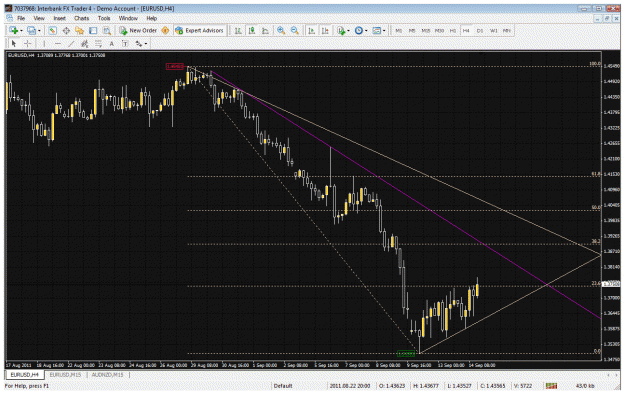Select the Horizontal Line drawing tool

click(x=58, y=43)
